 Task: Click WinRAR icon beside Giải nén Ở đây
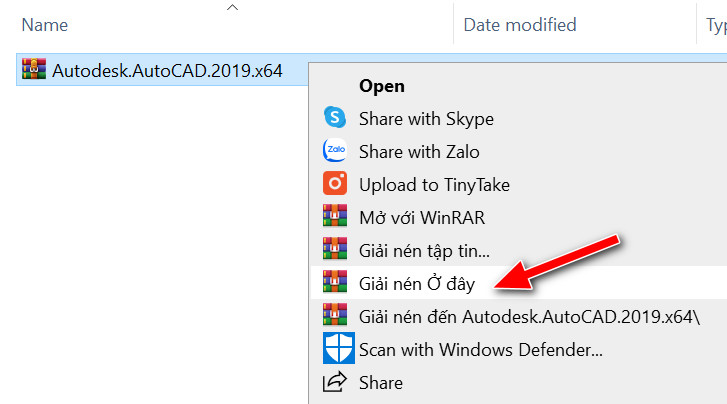click(335, 282)
